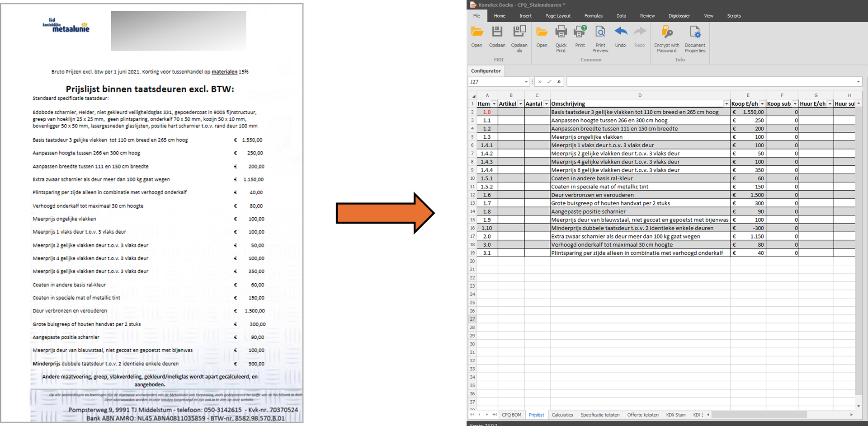Open Print Preview
Image resolution: width=868 pixels, height=426 pixels.
pyautogui.click(x=600, y=32)
